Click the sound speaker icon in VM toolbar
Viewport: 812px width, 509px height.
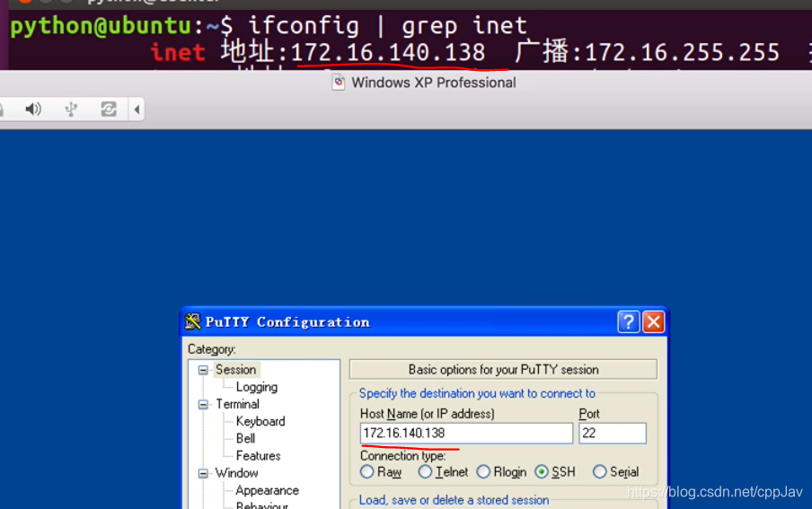point(33,110)
